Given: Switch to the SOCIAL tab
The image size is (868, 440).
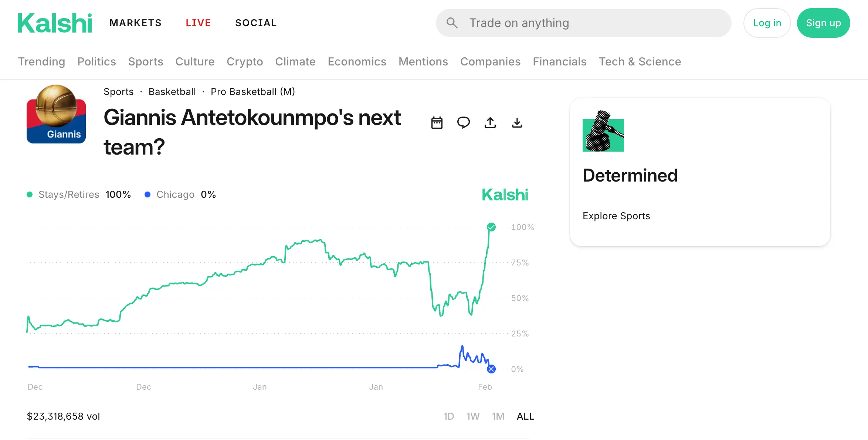Looking at the screenshot, I should point(255,23).
